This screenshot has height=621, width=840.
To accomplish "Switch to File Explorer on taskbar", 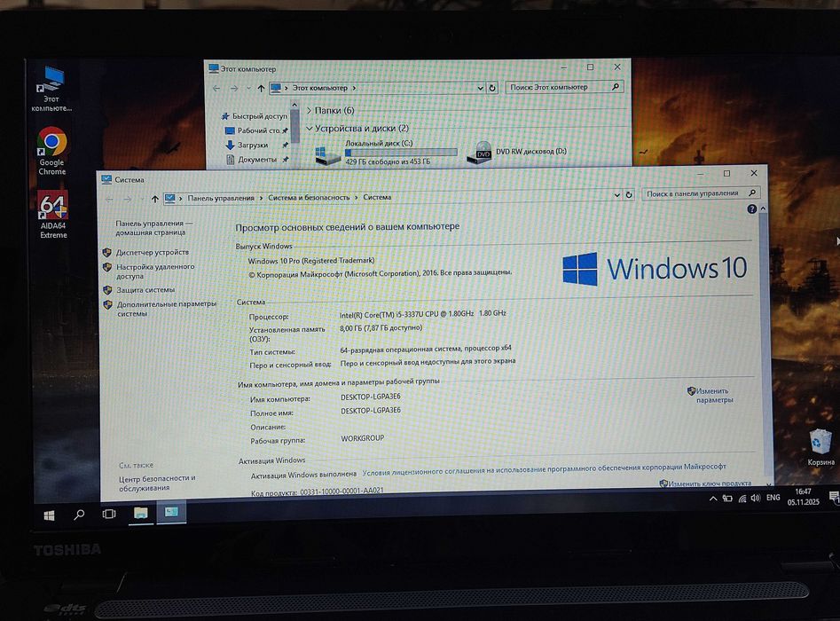I will point(140,514).
